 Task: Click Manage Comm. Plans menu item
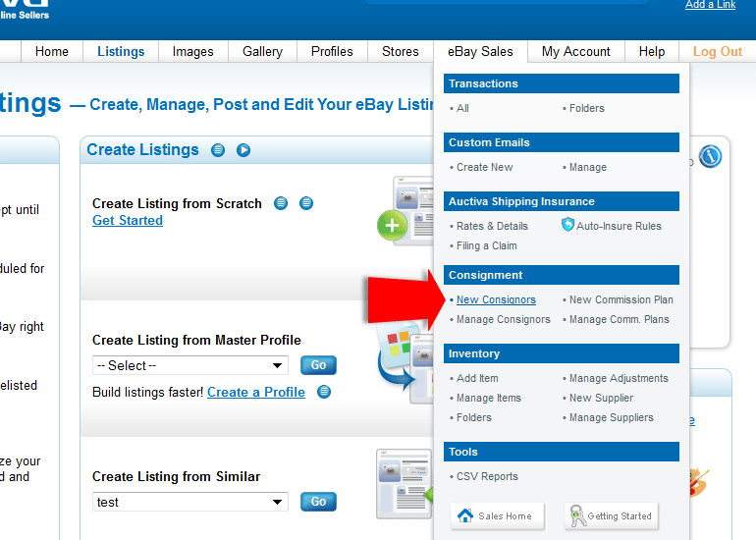tap(620, 320)
